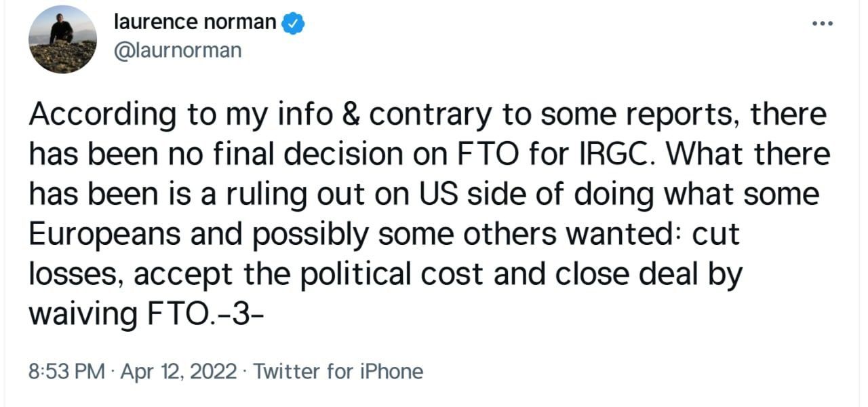Open the @laurnorman handle link
Viewport: 868px width, 407px height.
tap(179, 51)
